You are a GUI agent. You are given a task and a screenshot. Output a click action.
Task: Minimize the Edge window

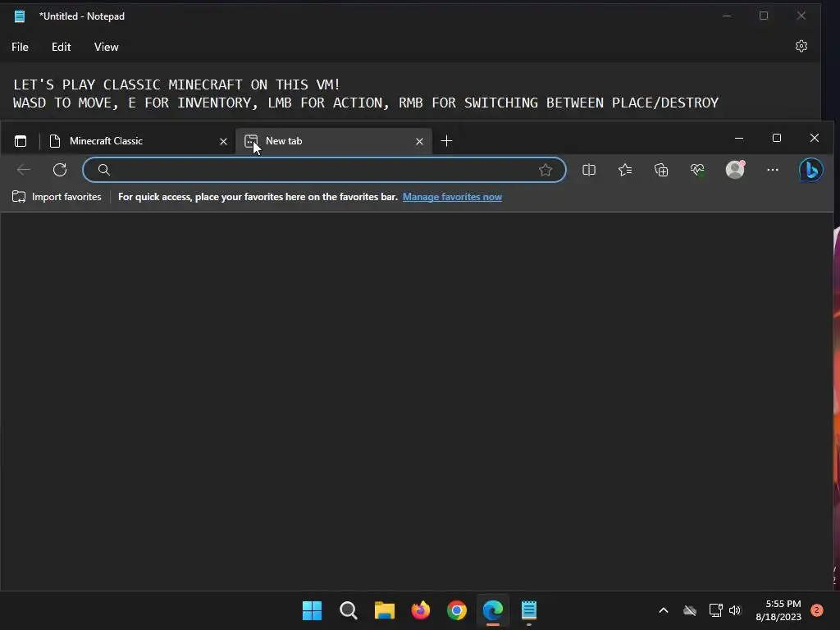pos(739,138)
